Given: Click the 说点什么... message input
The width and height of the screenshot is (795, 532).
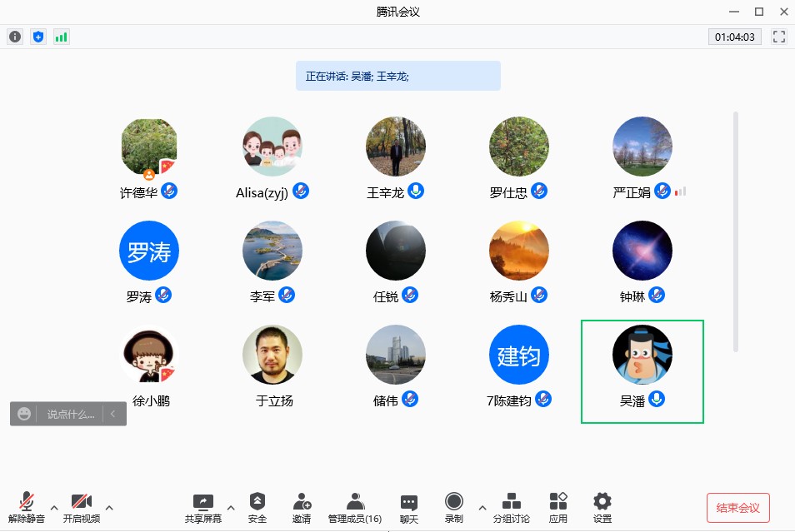Looking at the screenshot, I should pyautogui.click(x=70, y=414).
